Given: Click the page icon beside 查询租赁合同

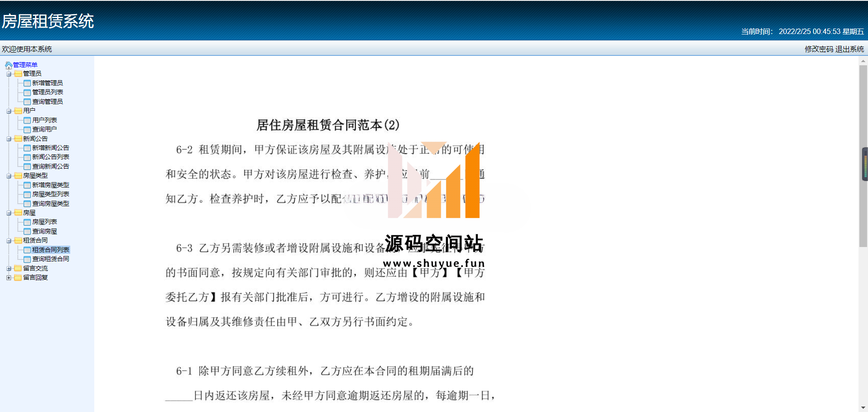Looking at the screenshot, I should coord(27,259).
